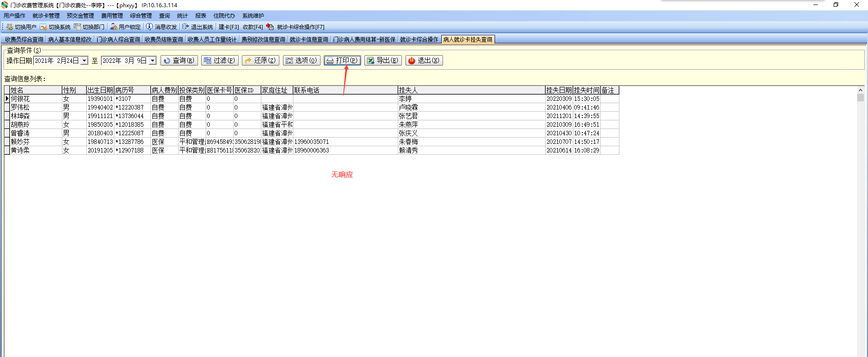Switch to the 就诊卡综合操作 tab

click(420, 39)
